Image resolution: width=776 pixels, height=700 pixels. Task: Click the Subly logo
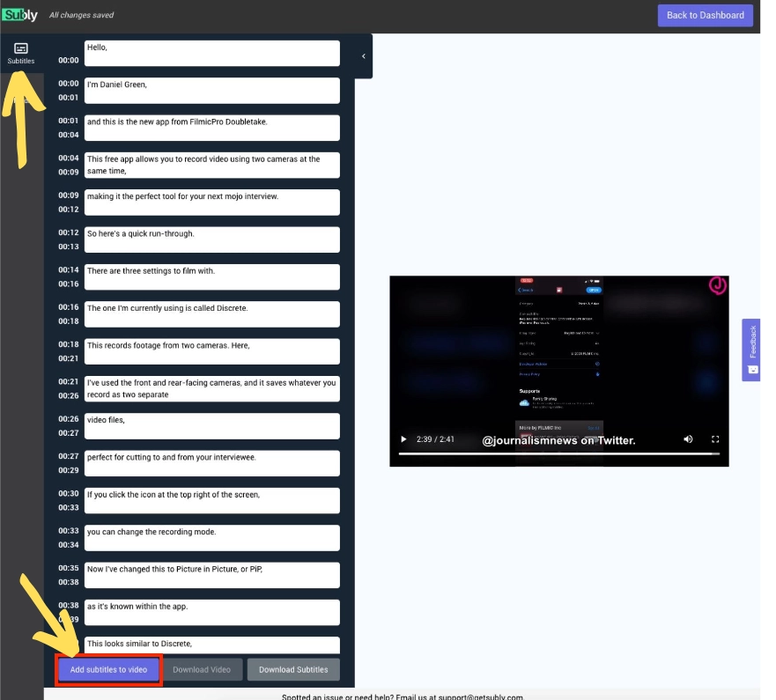19,15
